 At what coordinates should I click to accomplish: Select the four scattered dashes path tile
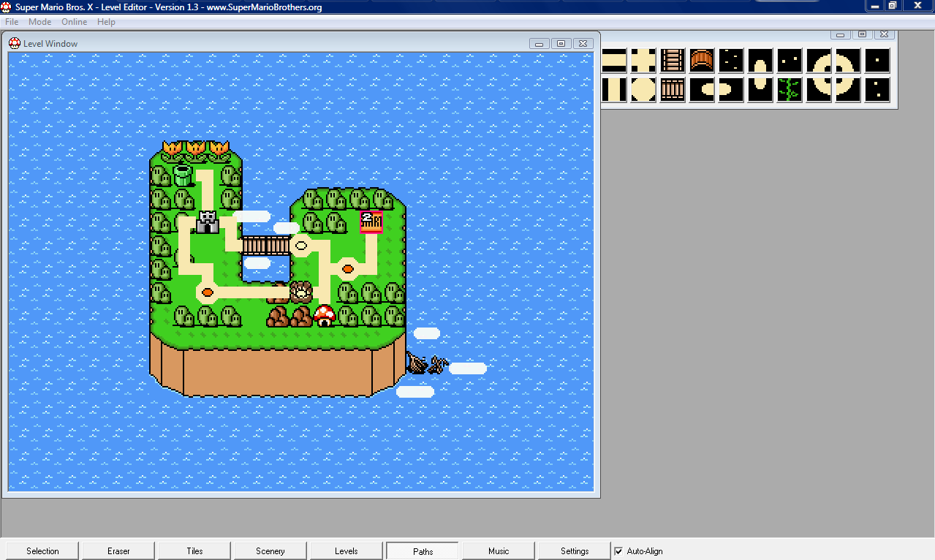click(731, 60)
